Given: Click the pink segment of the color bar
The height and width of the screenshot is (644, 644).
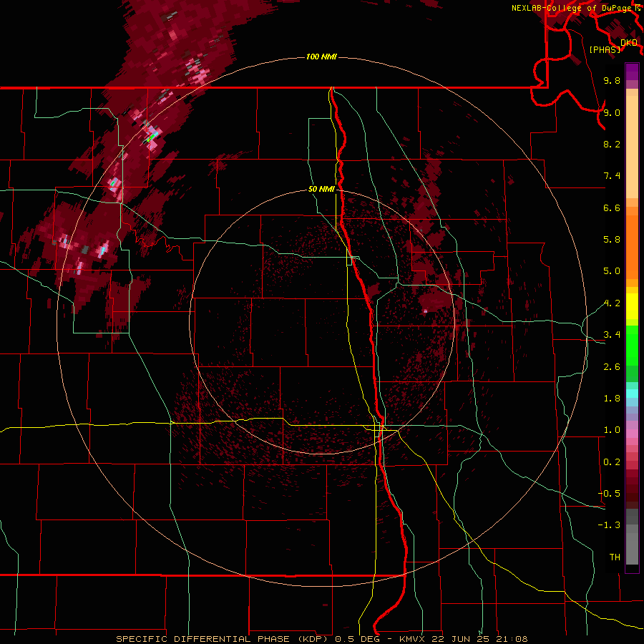Looking at the screenshot, I should tap(632, 434).
